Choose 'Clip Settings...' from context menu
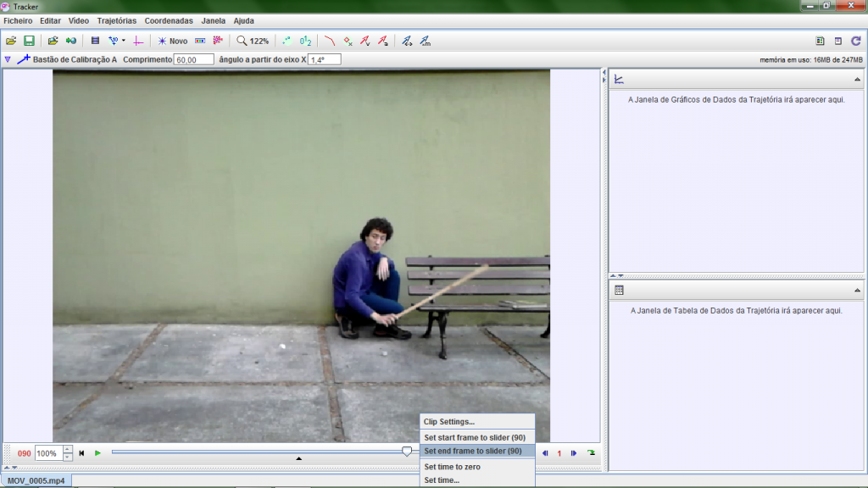Viewport: 868px width, 488px height. 449,422
